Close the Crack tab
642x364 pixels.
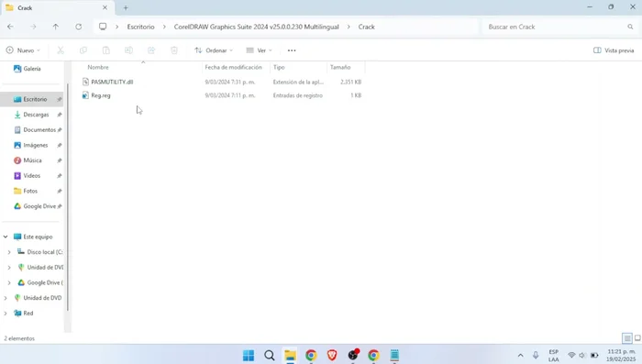click(x=105, y=7)
